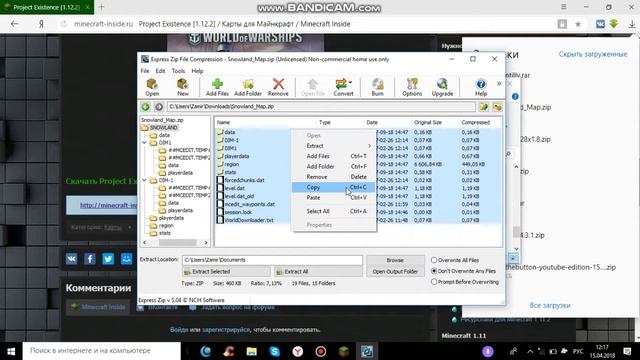Viewport: 640px width, 360px height.
Task: Click the browser back arrow
Action: 15,24
